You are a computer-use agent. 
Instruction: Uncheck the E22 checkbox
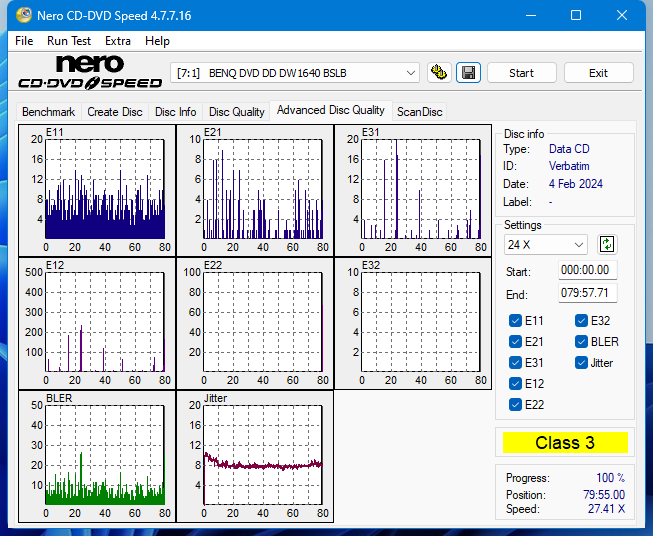coord(515,404)
